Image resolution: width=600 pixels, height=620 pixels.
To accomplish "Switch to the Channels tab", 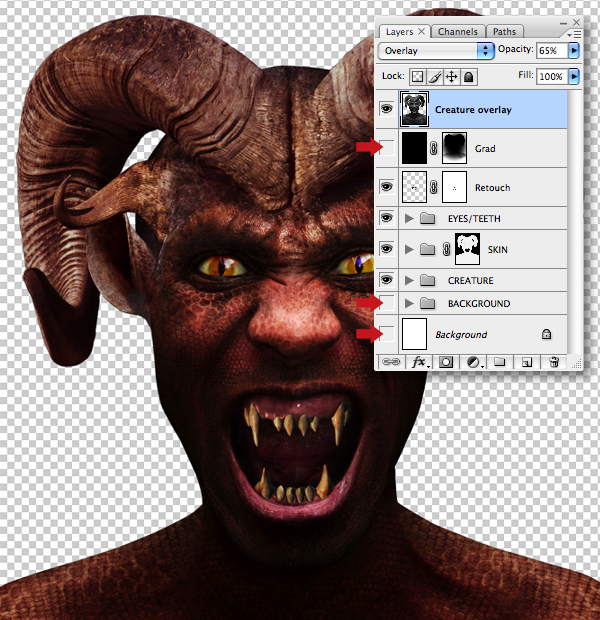I will (457, 32).
